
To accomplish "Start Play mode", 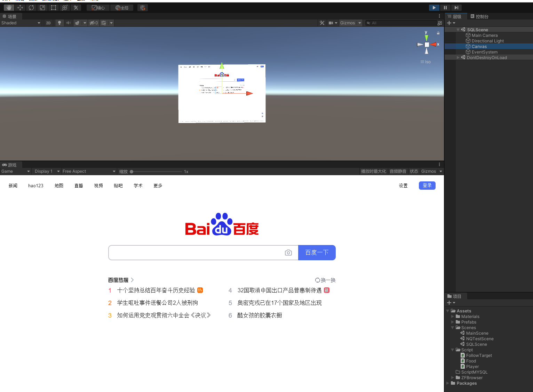I will [x=434, y=8].
